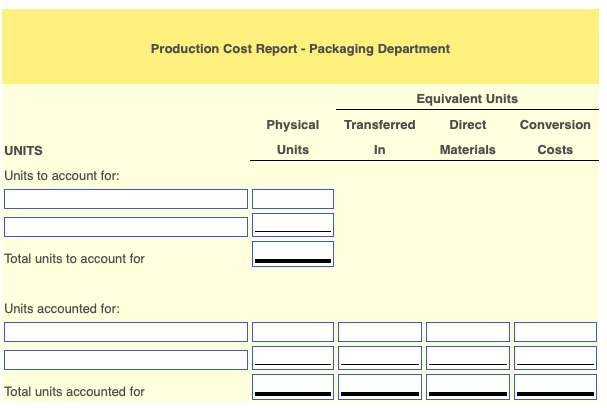Screen dimensions: 607x408
Task: Click second Direct Materials box under Units accounted for
Action: tap(468, 358)
